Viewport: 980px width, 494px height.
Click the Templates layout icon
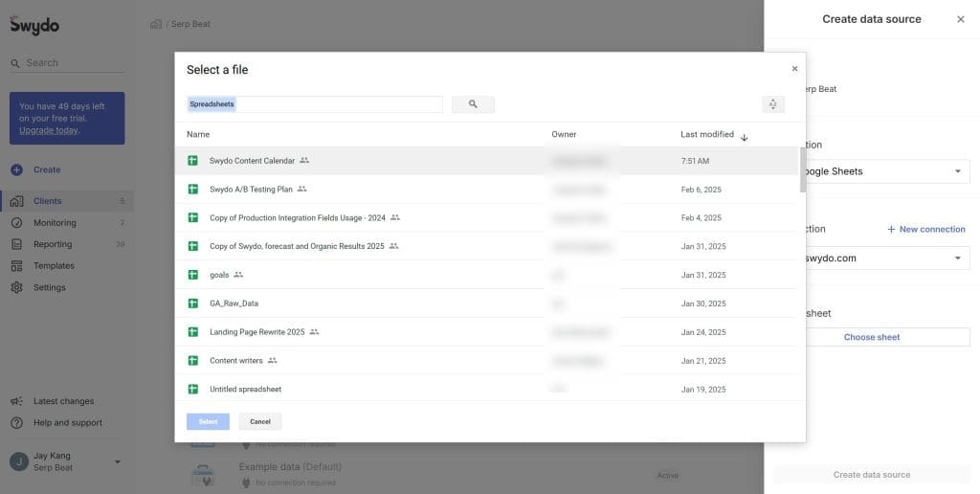click(x=17, y=266)
